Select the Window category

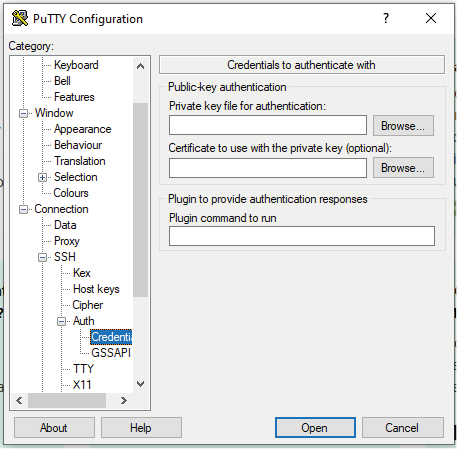point(54,113)
